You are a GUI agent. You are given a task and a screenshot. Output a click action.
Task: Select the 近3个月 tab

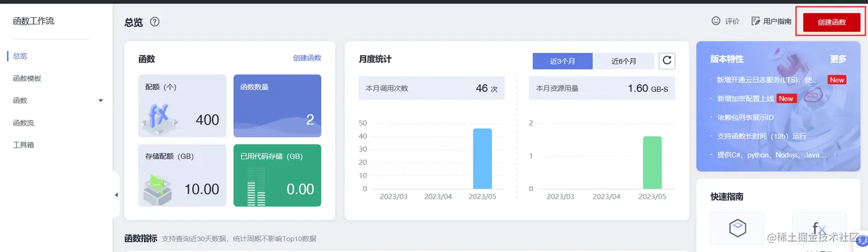tap(563, 61)
